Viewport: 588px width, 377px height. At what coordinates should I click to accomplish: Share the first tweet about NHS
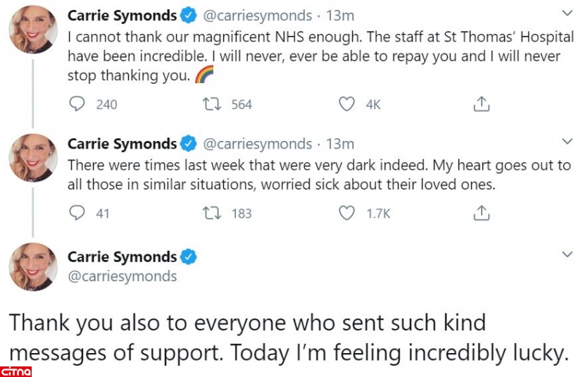pos(481,104)
